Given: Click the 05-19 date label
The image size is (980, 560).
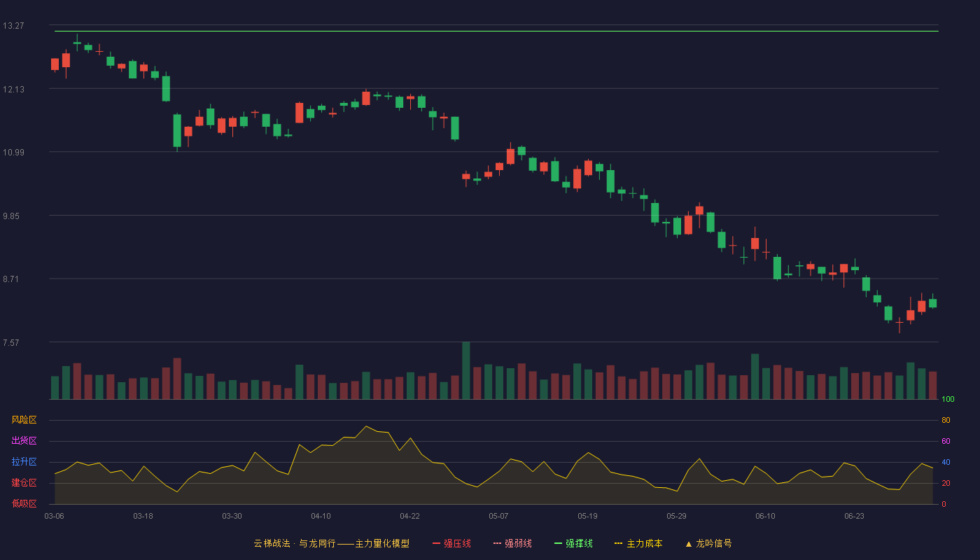Looking at the screenshot, I should (587, 516).
